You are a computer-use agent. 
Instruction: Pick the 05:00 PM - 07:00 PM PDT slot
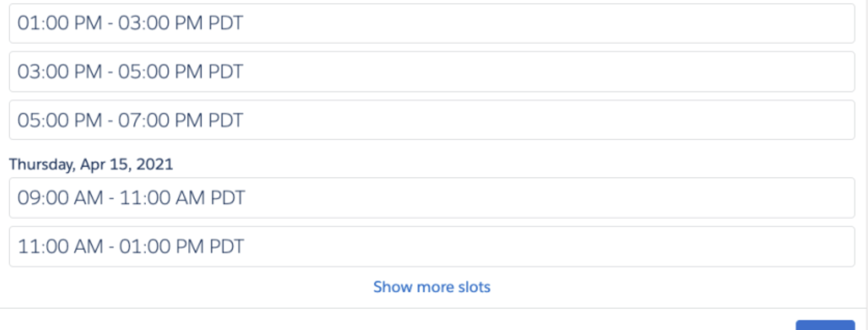(432, 120)
